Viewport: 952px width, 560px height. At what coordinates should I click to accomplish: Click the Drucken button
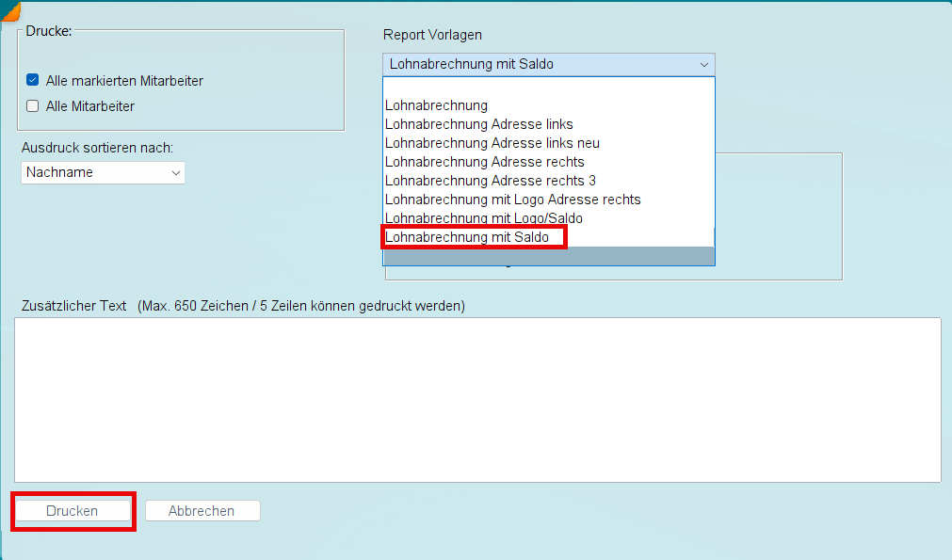tap(73, 511)
